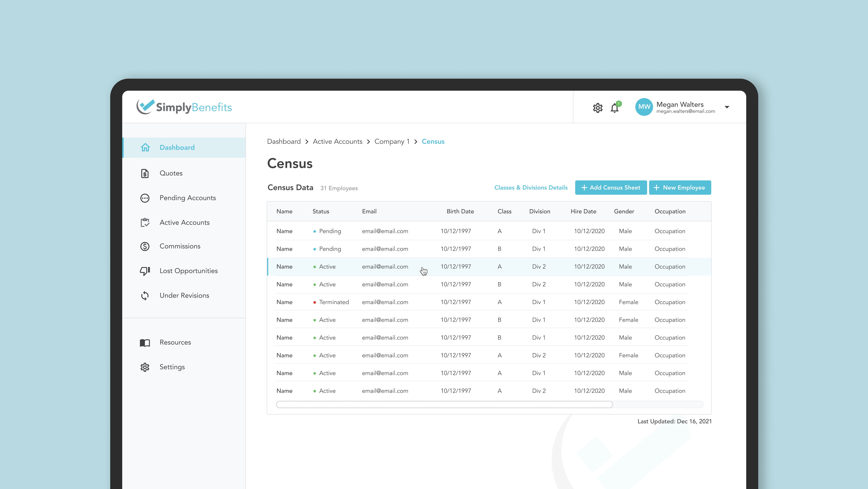The image size is (868, 489).
Task: Click the MW user avatar
Action: click(644, 107)
